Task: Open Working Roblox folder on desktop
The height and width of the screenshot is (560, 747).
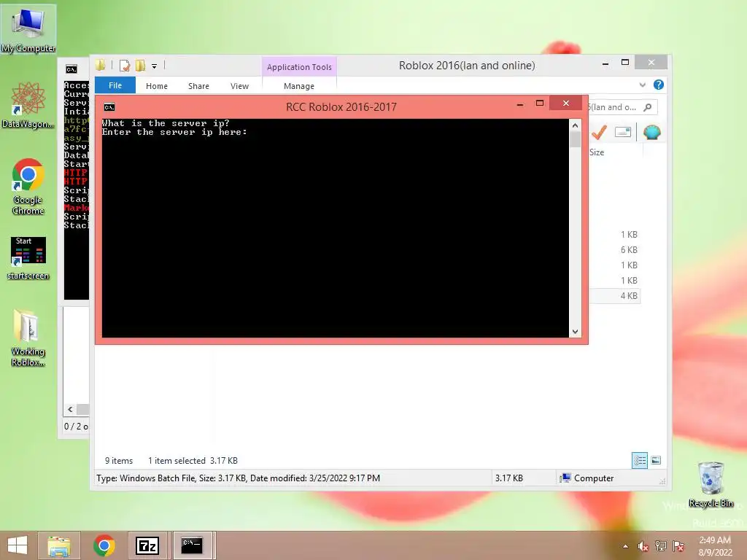Action: point(28,338)
